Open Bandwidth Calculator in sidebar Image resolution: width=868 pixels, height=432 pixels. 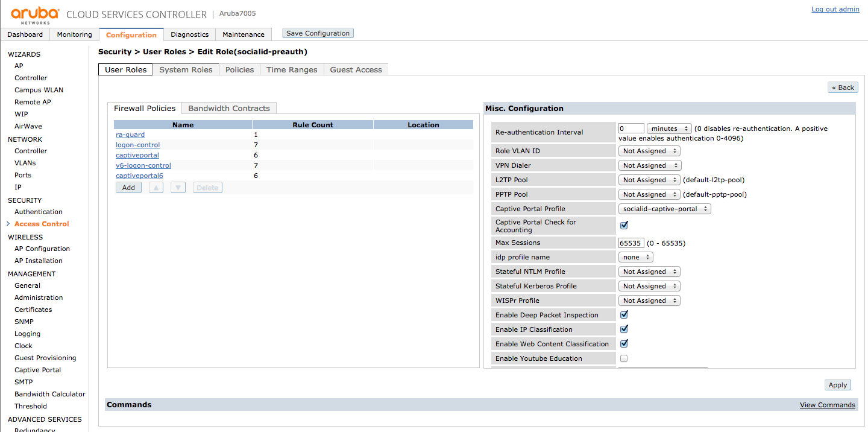coord(50,394)
